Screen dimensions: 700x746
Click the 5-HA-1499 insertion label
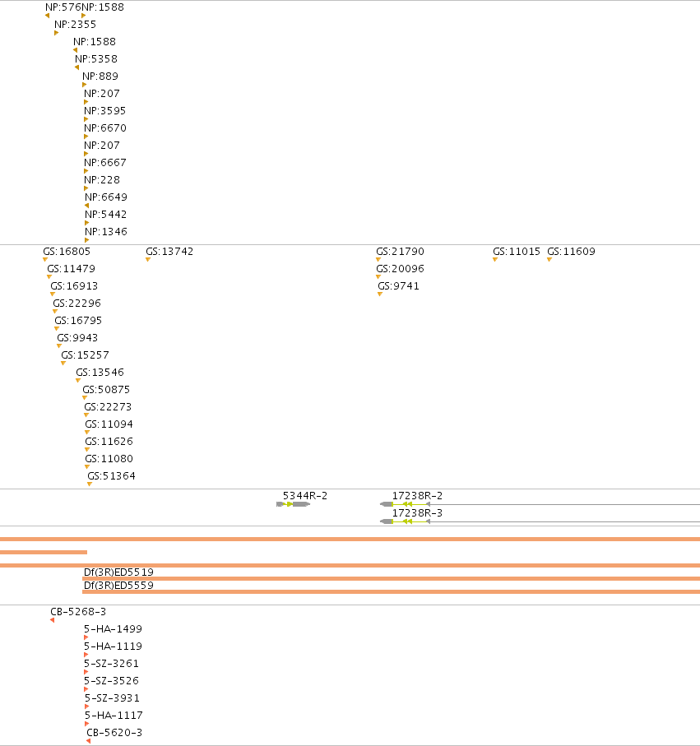point(114,629)
